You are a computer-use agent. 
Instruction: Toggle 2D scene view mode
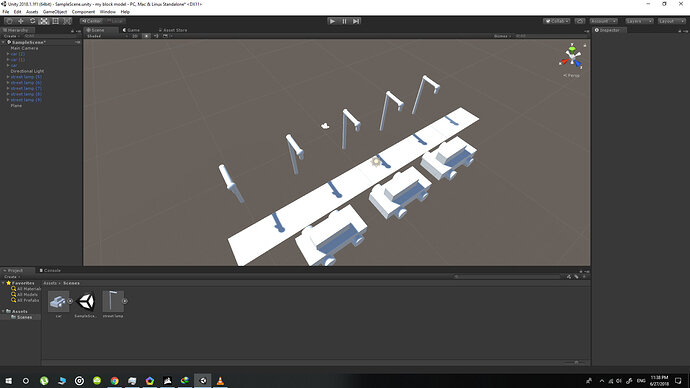coord(135,36)
